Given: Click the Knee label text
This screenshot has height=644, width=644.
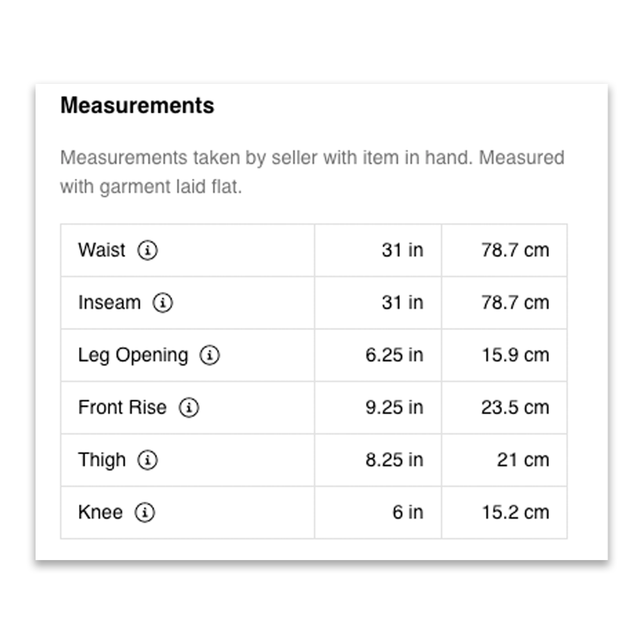Looking at the screenshot, I should coord(100,512).
